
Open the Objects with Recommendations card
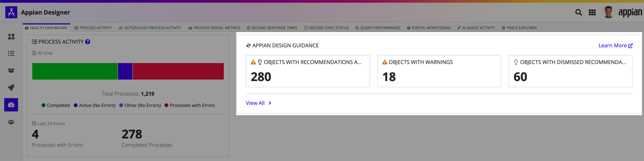point(308,71)
